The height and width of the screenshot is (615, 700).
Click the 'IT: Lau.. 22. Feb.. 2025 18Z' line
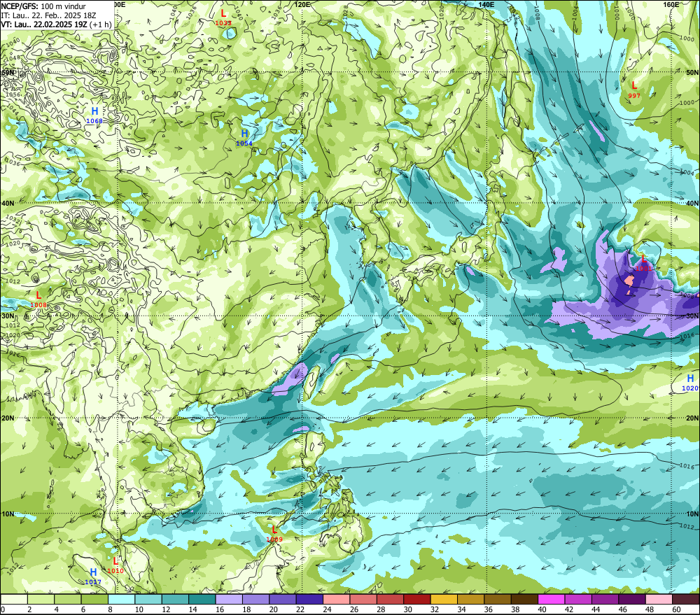point(48,15)
